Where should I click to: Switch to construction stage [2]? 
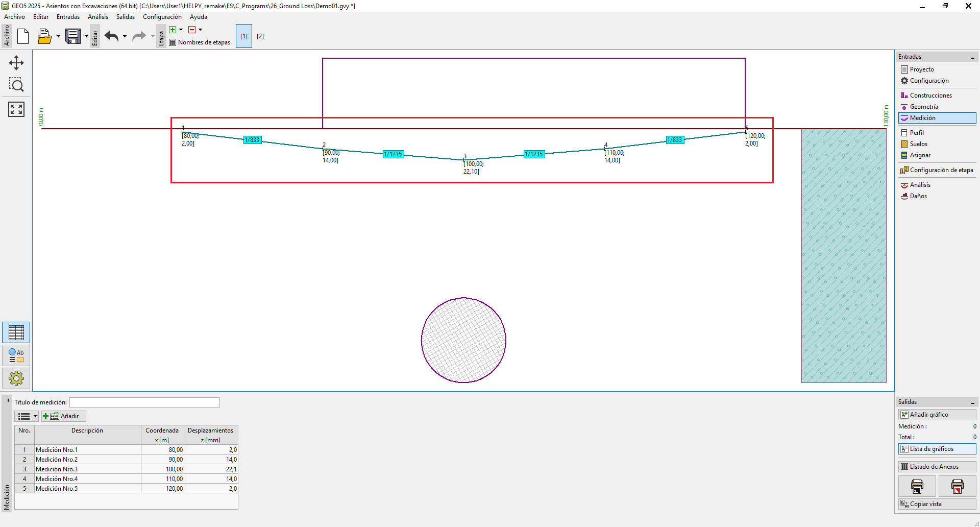coord(260,36)
